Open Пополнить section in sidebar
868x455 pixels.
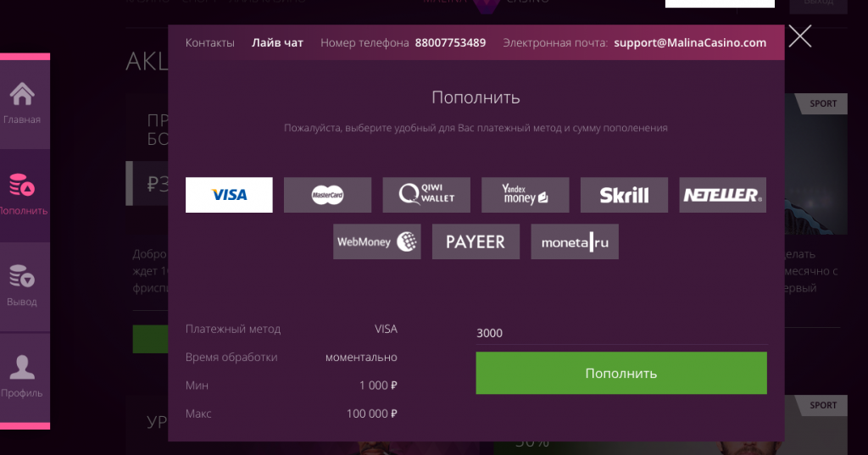[x=23, y=195]
